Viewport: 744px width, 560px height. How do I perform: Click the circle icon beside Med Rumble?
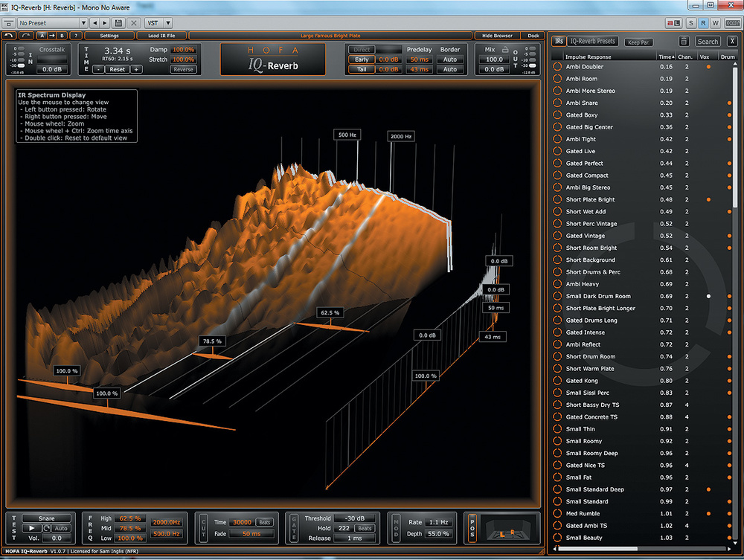557,513
